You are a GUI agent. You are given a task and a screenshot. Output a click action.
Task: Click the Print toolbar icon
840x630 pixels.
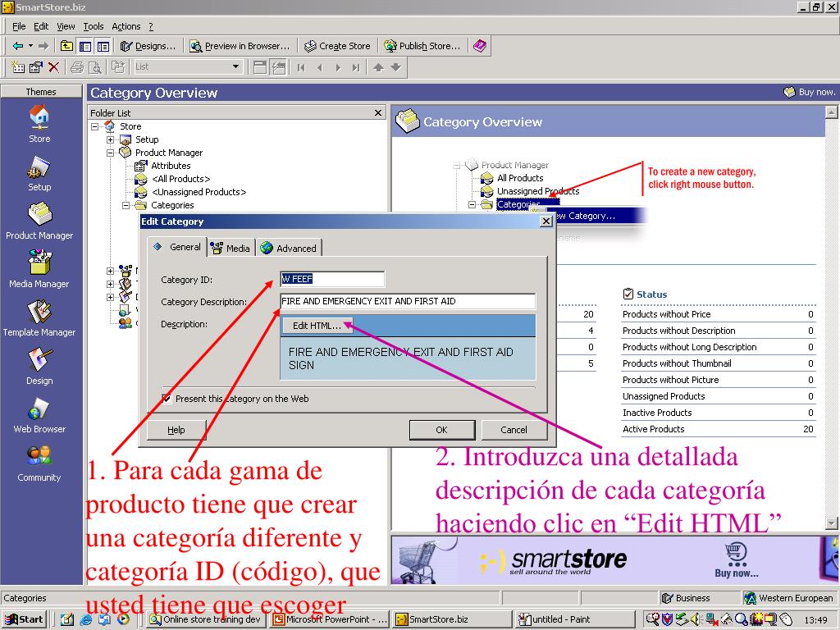point(77,67)
